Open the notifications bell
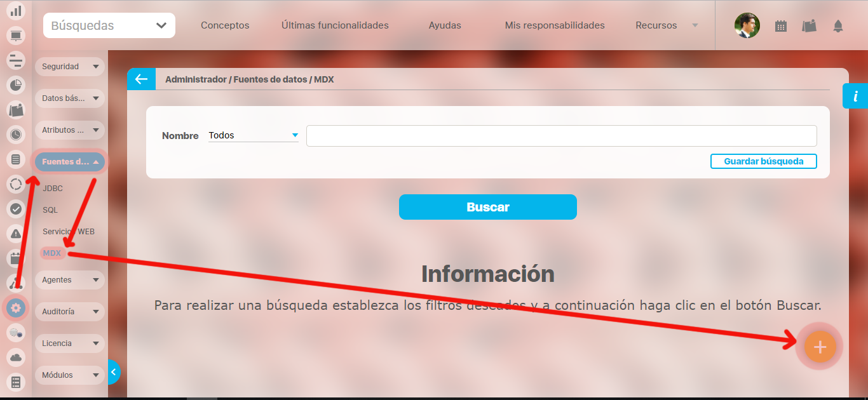This screenshot has height=400, width=868. (837, 26)
